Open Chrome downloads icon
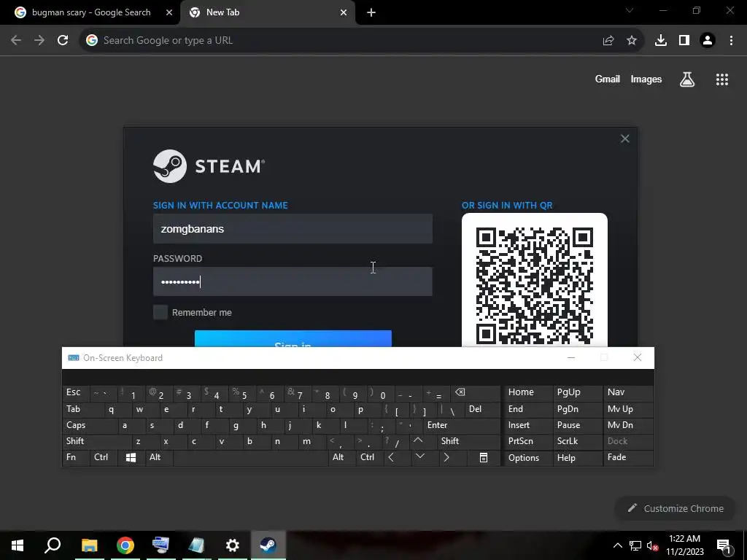747x560 pixels. (661, 41)
